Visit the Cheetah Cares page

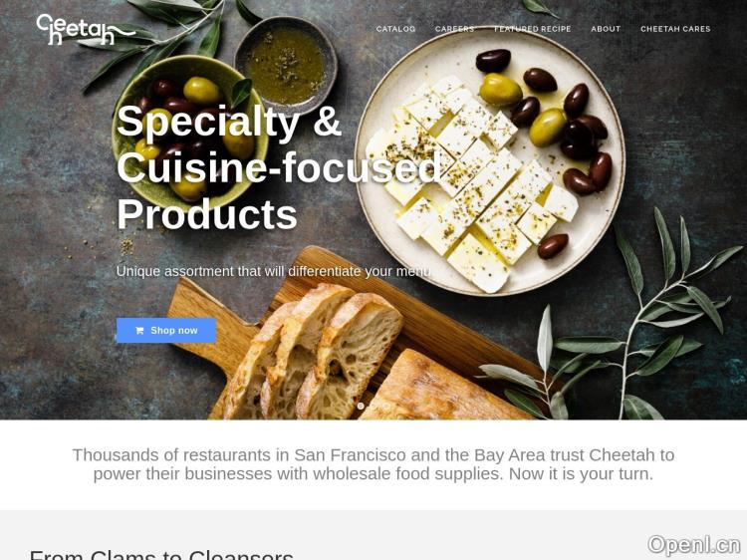[675, 29]
